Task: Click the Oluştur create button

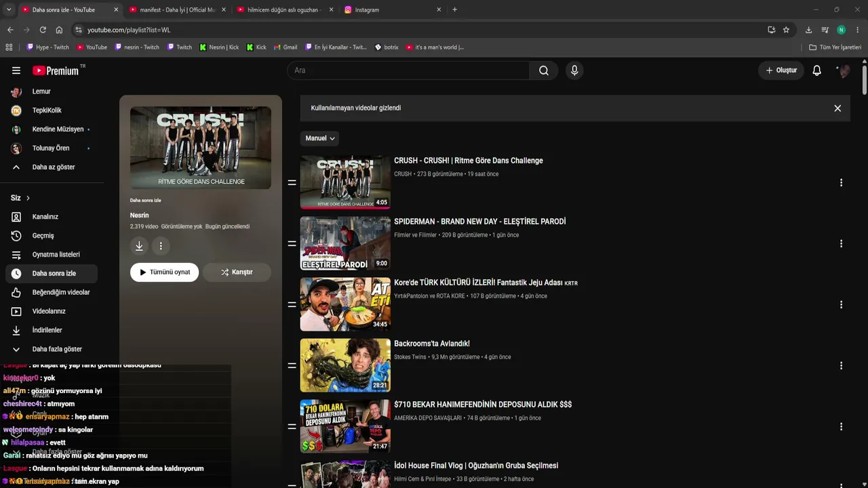Action: tap(781, 70)
